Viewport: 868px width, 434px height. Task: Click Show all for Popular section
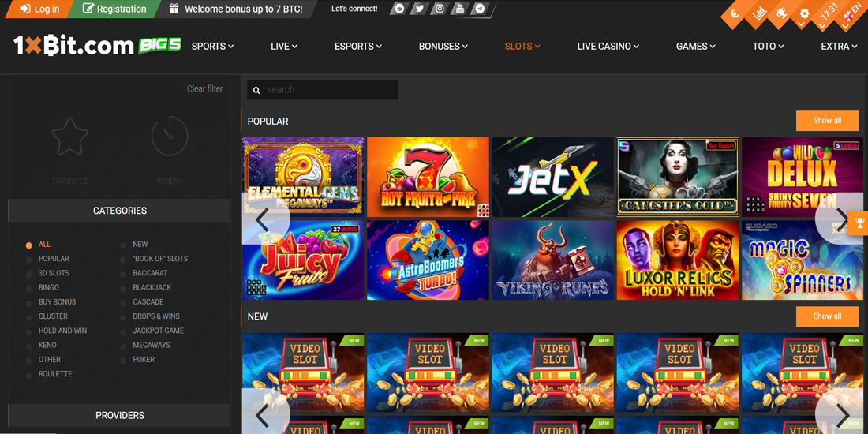click(827, 121)
